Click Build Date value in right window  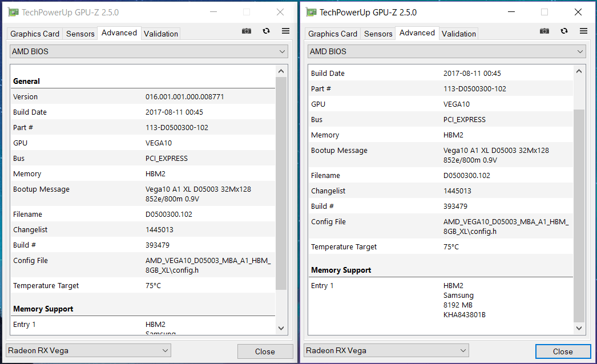[x=472, y=73]
